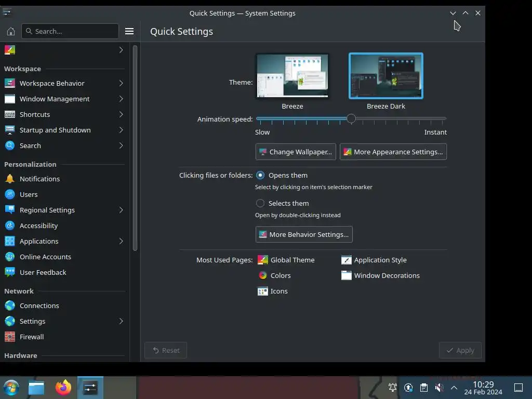
Task: Click More Appearance Settings button
Action: pos(393,152)
